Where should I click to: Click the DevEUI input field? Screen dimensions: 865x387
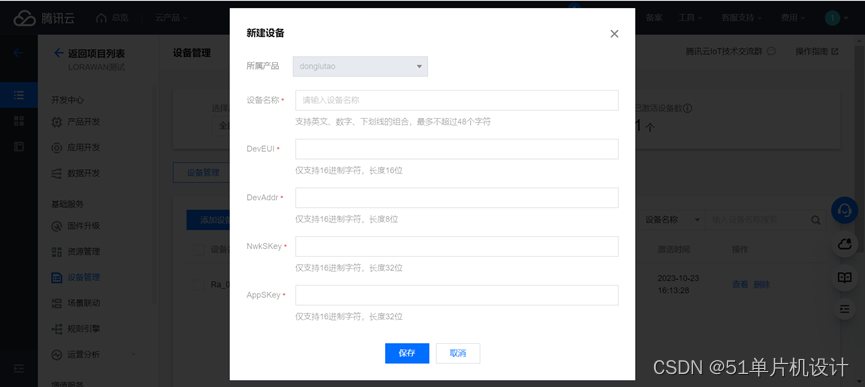coord(457,149)
